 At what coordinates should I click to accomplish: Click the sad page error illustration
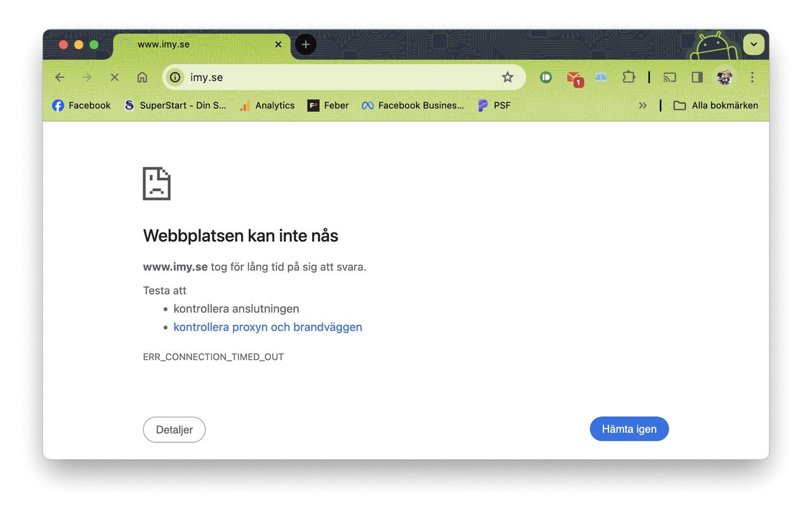click(156, 183)
